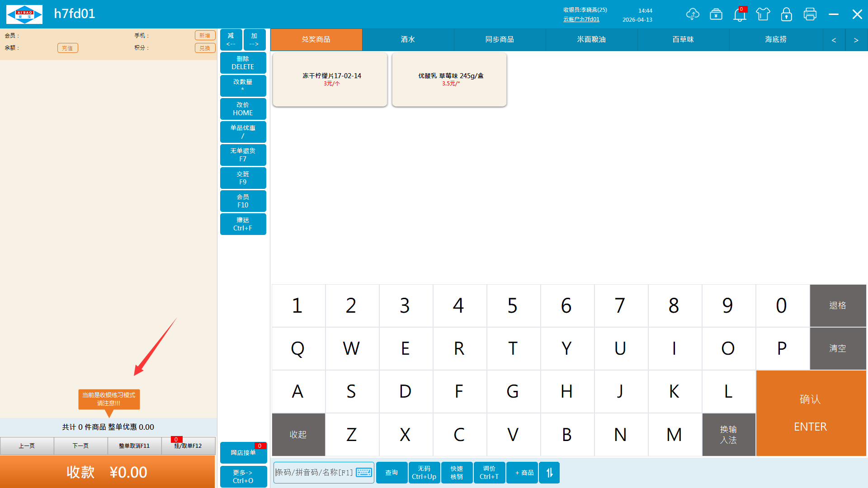Switch to the 酒水 category tab
Screen dimensions: 868x488
408,40
